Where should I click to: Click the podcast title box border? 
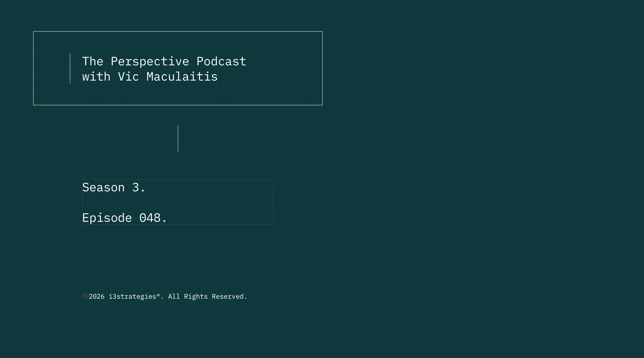(178, 32)
